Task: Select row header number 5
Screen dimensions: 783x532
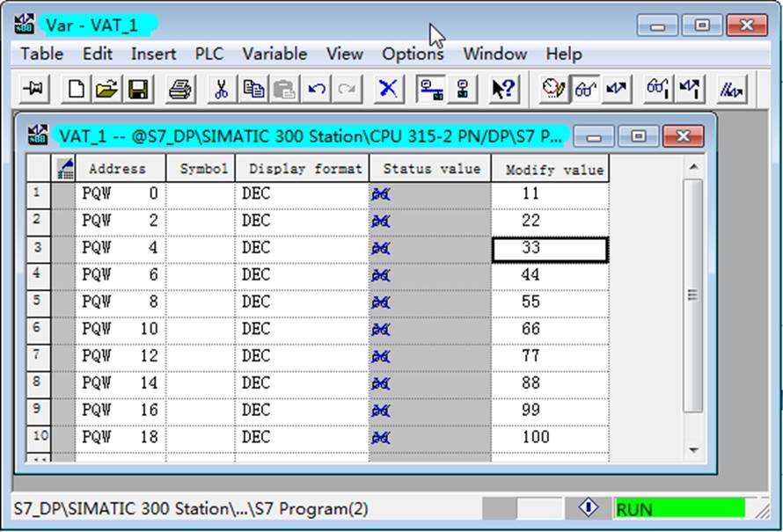Action: 38,302
